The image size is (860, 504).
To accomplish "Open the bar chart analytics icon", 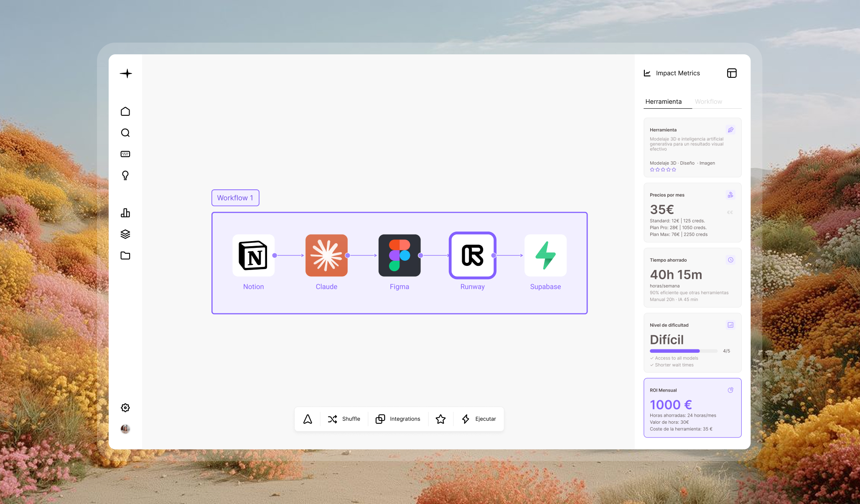I will (x=125, y=213).
